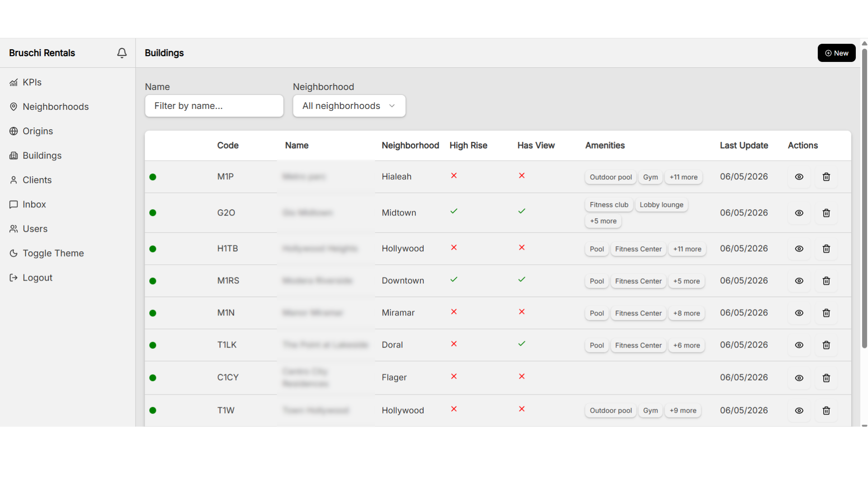Image resolution: width=868 pixels, height=488 pixels.
Task: Open Origins in sidebar
Action: tap(38, 131)
